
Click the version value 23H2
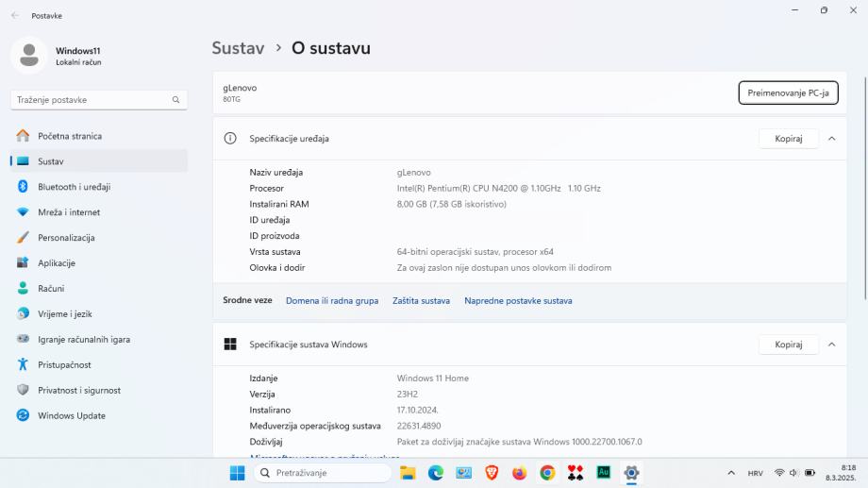click(x=407, y=394)
